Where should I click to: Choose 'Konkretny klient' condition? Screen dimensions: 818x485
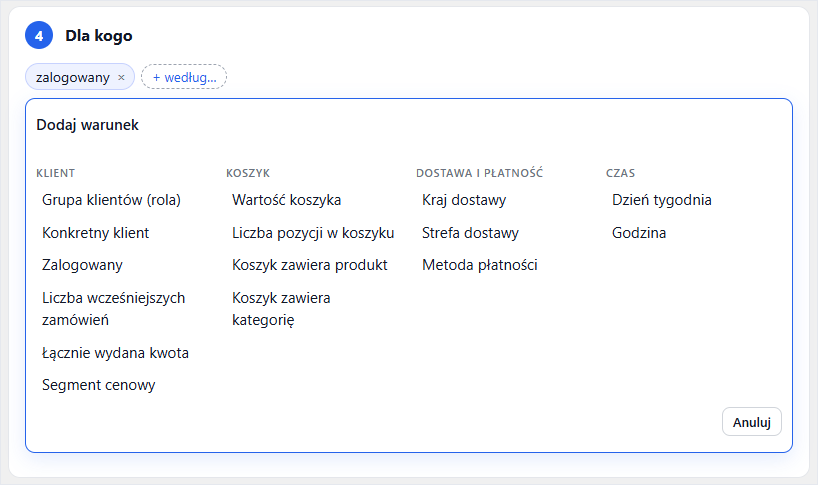pos(95,233)
